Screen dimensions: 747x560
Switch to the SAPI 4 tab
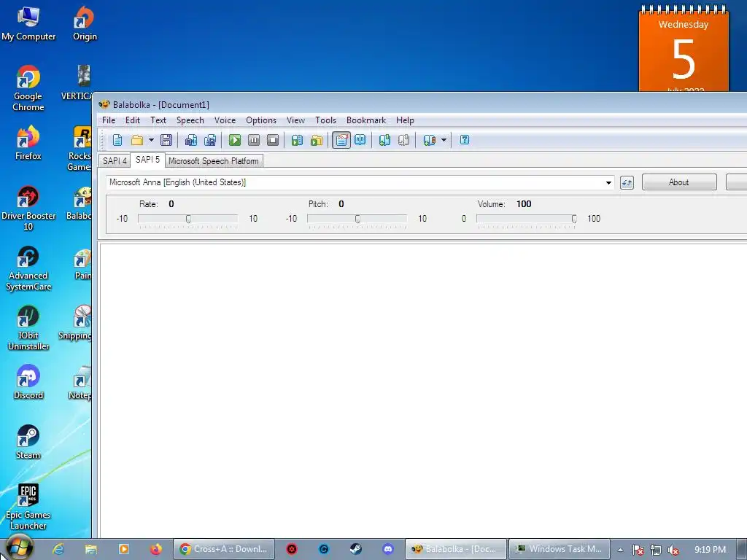click(115, 161)
